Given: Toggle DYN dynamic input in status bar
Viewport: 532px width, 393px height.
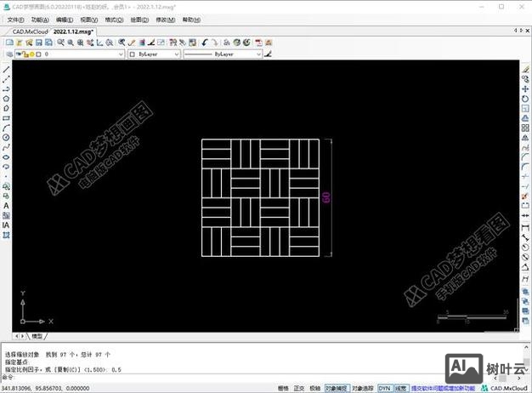Looking at the screenshot, I should [384, 388].
